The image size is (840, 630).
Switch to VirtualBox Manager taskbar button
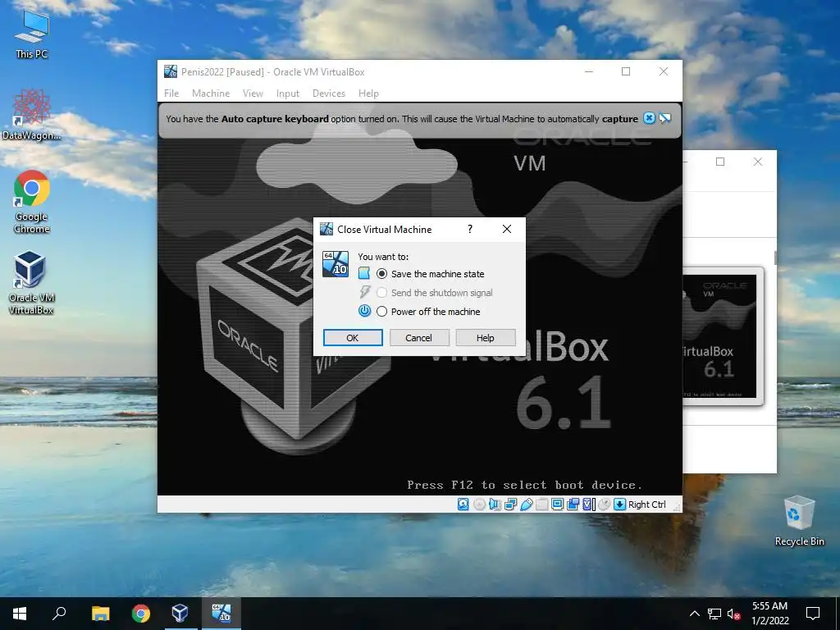coord(180,614)
